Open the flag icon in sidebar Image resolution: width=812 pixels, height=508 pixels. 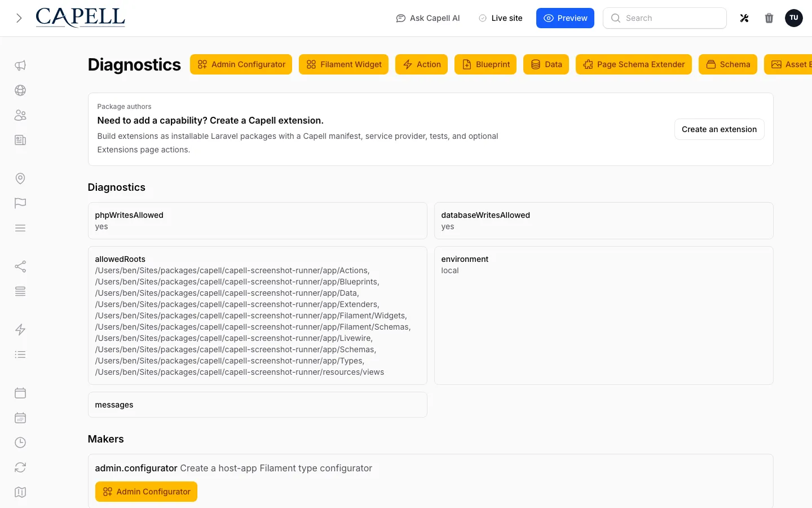point(20,203)
